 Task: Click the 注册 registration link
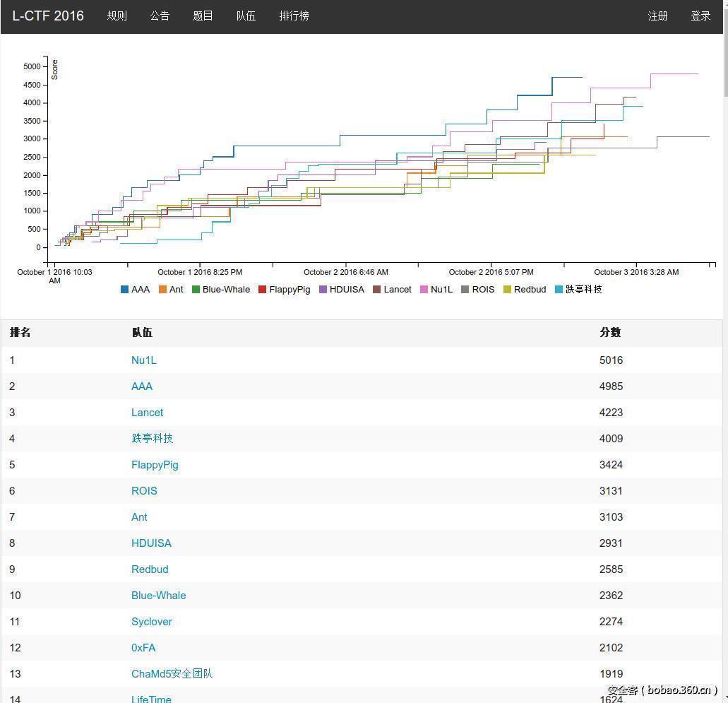(657, 16)
